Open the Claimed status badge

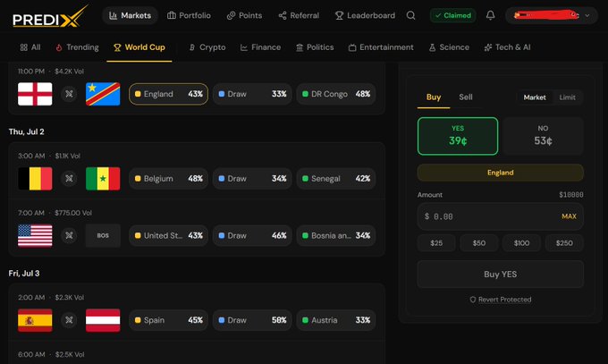(x=453, y=15)
